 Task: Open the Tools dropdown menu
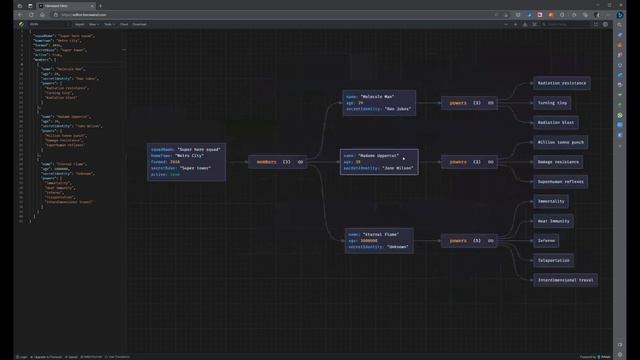coord(109,24)
